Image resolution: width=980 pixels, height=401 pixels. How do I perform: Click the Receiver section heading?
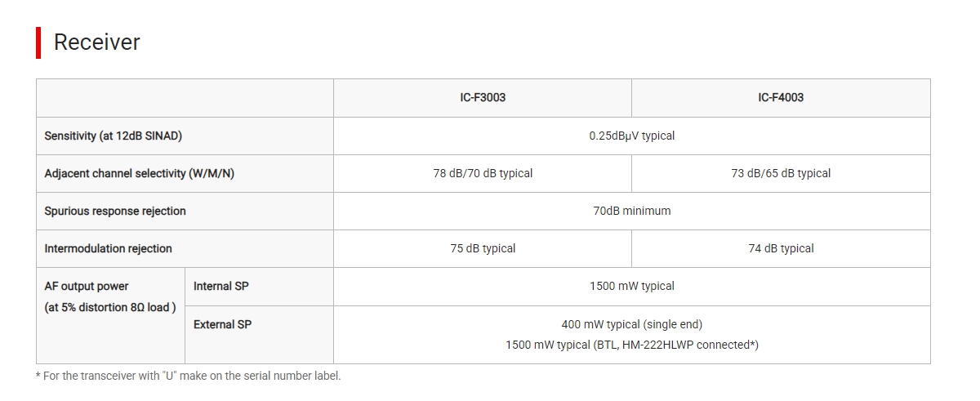(96, 42)
